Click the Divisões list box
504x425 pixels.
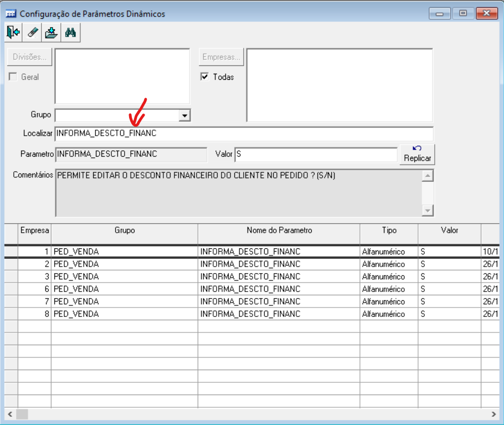pos(122,76)
